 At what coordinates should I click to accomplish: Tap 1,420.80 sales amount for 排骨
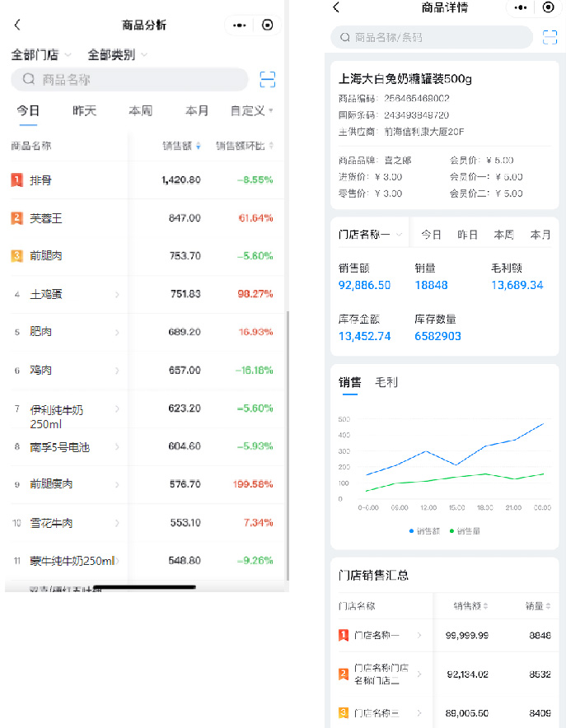(181, 180)
